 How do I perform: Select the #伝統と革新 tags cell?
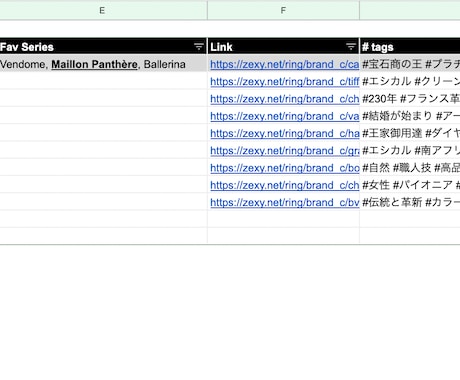coord(410,202)
